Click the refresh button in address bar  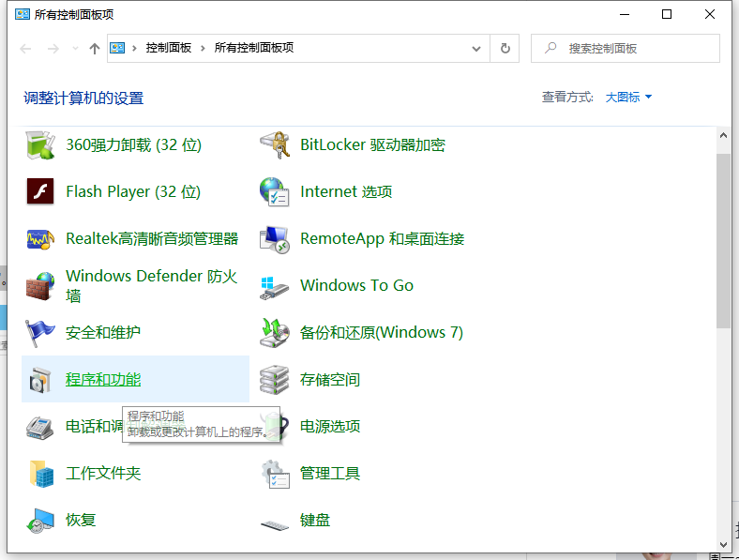coord(505,48)
